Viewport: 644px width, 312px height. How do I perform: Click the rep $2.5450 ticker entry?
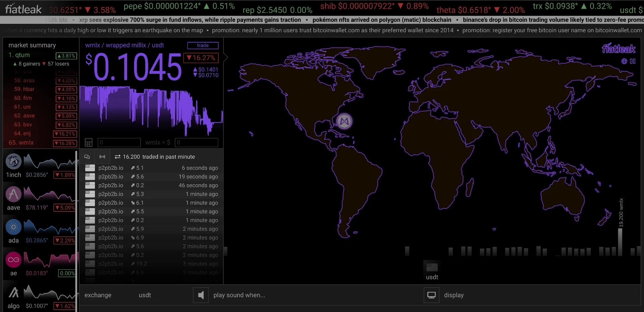(277, 10)
